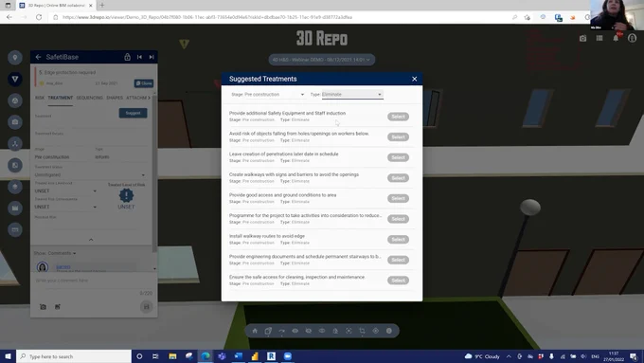The image size is (644, 363).
Task: Save the comment with save button
Action: click(x=146, y=307)
